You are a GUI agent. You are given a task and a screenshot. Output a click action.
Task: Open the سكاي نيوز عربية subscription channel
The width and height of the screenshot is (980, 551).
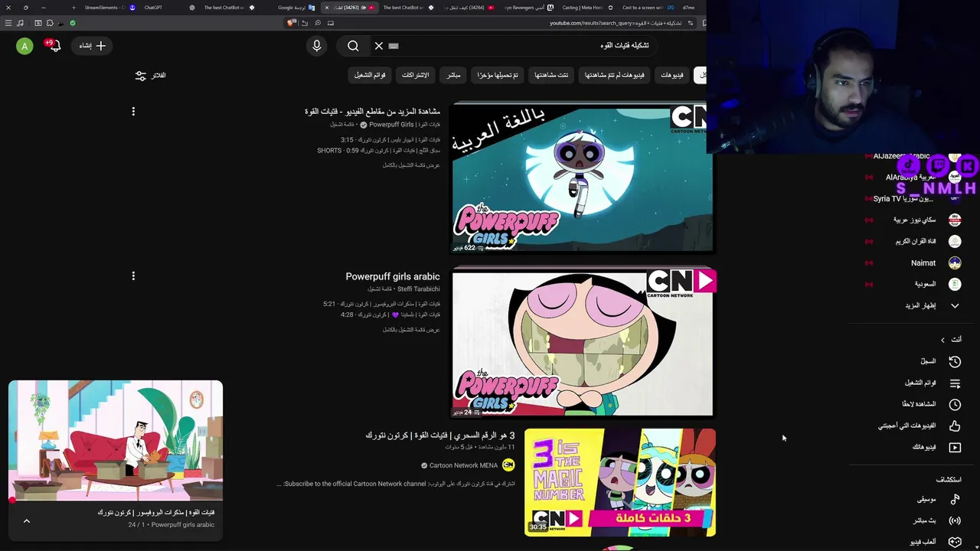pyautogui.click(x=913, y=220)
